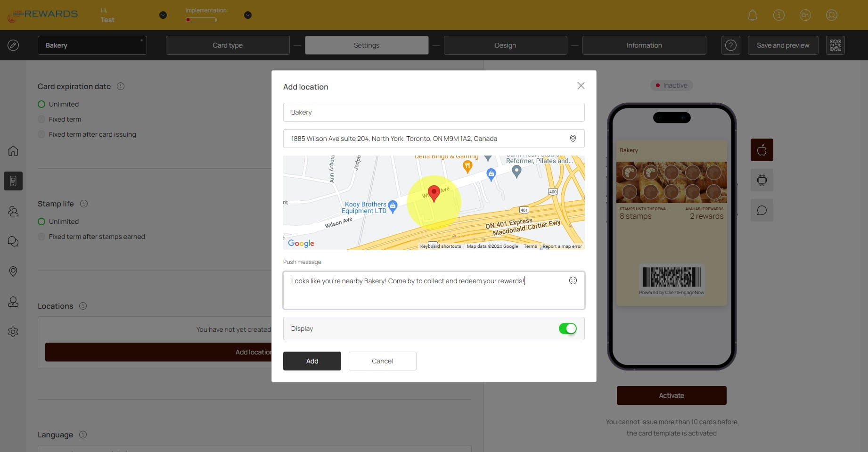This screenshot has height=452, width=868.
Task: Open the info circle in top bar
Action: 779,15
